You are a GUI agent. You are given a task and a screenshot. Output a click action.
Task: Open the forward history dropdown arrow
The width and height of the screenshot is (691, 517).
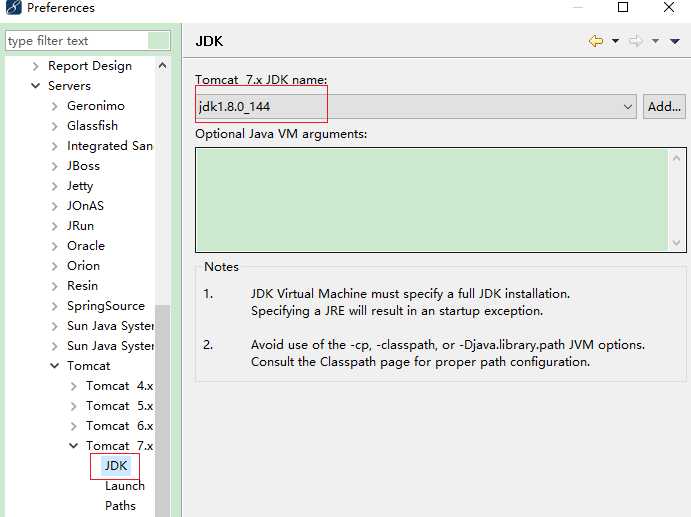[x=655, y=41]
